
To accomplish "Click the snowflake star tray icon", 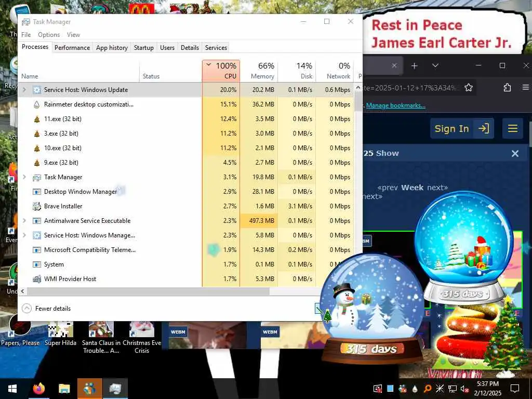I will [x=440, y=389].
